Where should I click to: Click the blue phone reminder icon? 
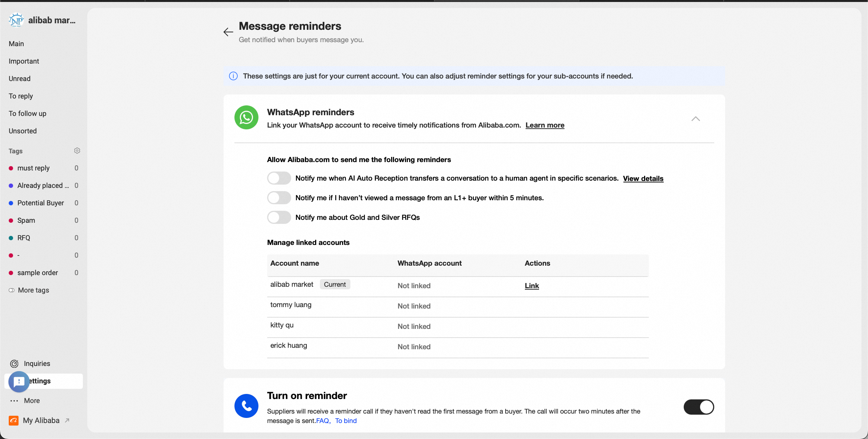[246, 406]
